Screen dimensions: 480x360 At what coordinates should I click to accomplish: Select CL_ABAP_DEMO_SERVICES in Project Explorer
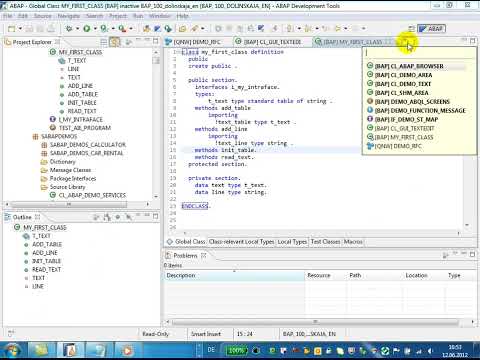[92, 195]
